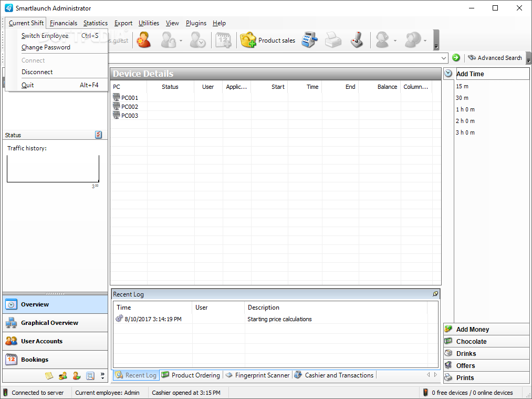Switch to Cashier and Transactions tab
The image size is (532, 399).
pyautogui.click(x=334, y=375)
